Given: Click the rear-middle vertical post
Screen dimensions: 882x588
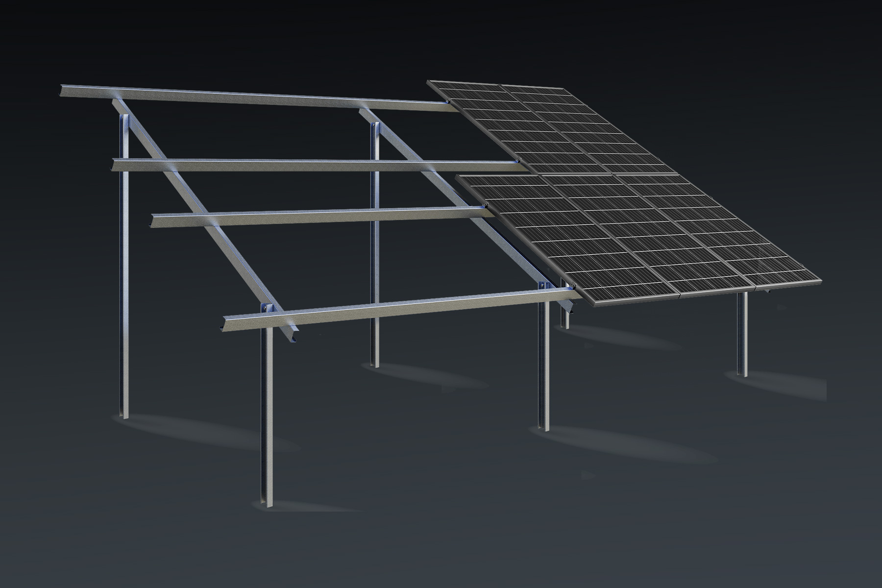Looking at the screenshot, I should coord(375,245).
